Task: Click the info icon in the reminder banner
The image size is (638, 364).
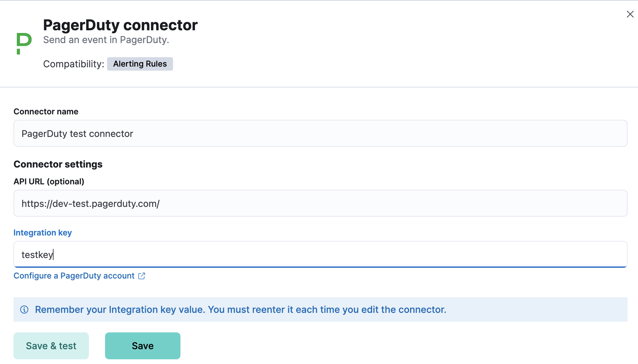Action: click(24, 310)
